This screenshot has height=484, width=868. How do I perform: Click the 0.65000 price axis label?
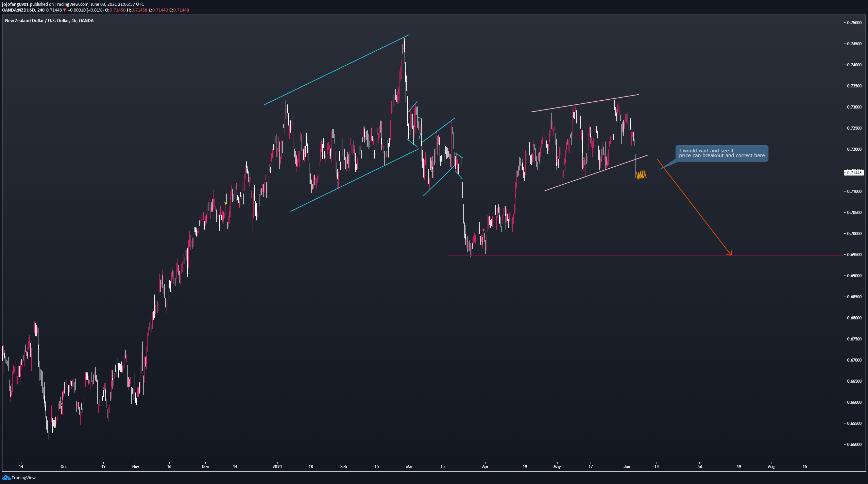[x=854, y=445]
